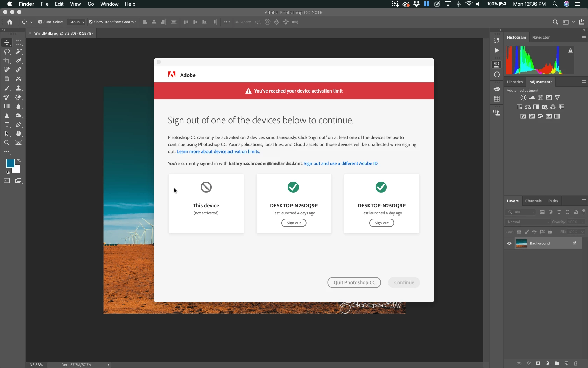Open the Photoshop search magnifier icon
Image resolution: width=588 pixels, height=368 pixels.
555,22
